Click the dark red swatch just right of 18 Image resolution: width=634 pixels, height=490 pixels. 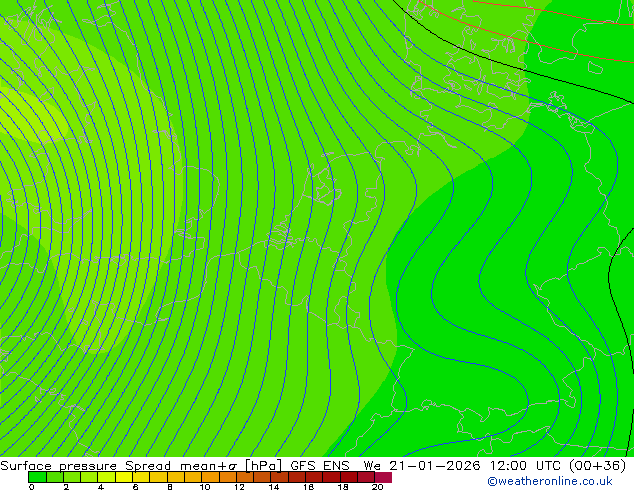(x=349, y=477)
